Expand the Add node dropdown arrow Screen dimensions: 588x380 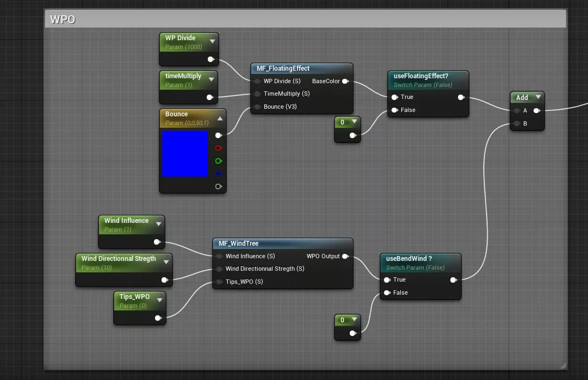pyautogui.click(x=538, y=97)
